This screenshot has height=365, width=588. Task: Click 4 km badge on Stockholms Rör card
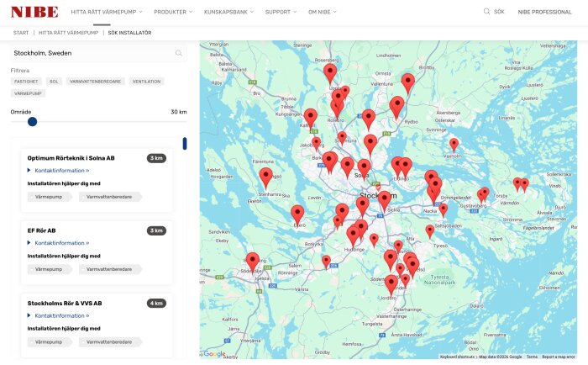(156, 303)
